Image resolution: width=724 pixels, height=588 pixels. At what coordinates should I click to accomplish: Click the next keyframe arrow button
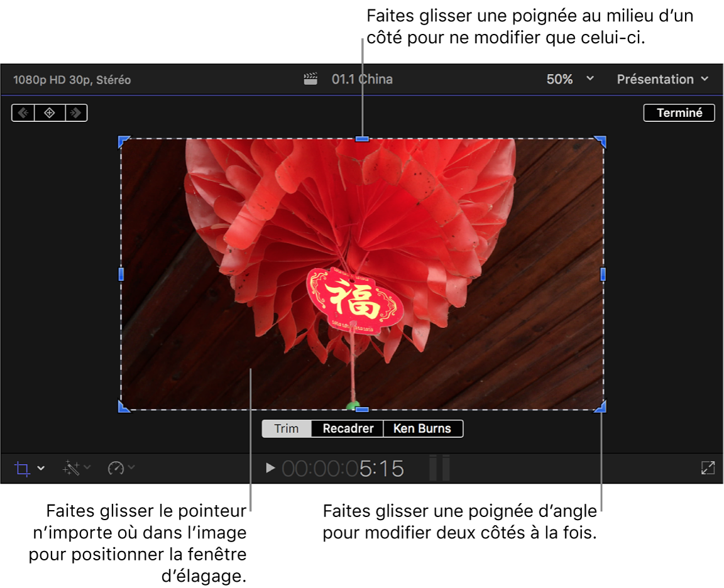(76, 113)
